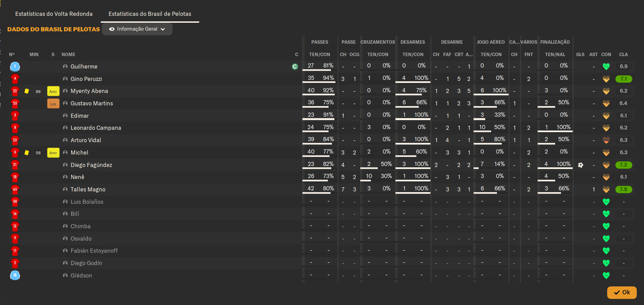This screenshot has width=644, height=305.
Task: Confirm with the Ok button
Action: (x=622, y=292)
